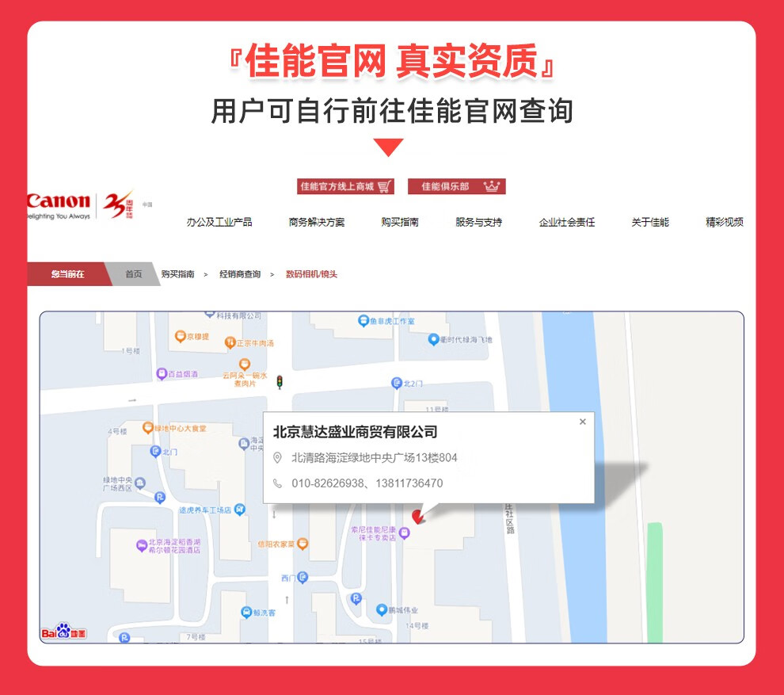
Task: Click the 北京海淀稻香湖希尔顿花园酒店 marker
Action: click(142, 545)
